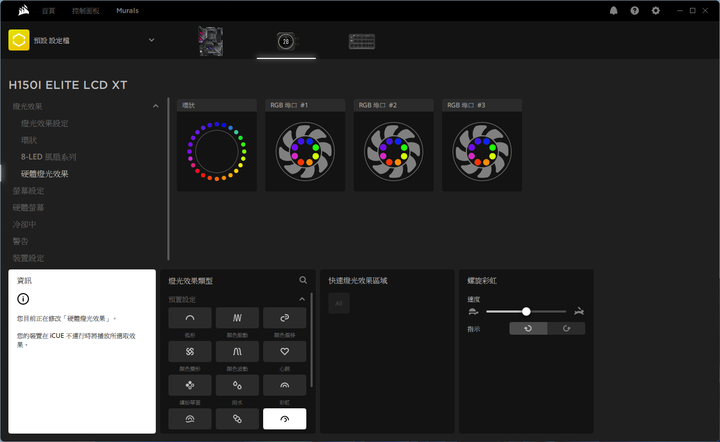The image size is (720, 442).
Task: Click the 速度 speed slider handle
Action: coord(526,312)
